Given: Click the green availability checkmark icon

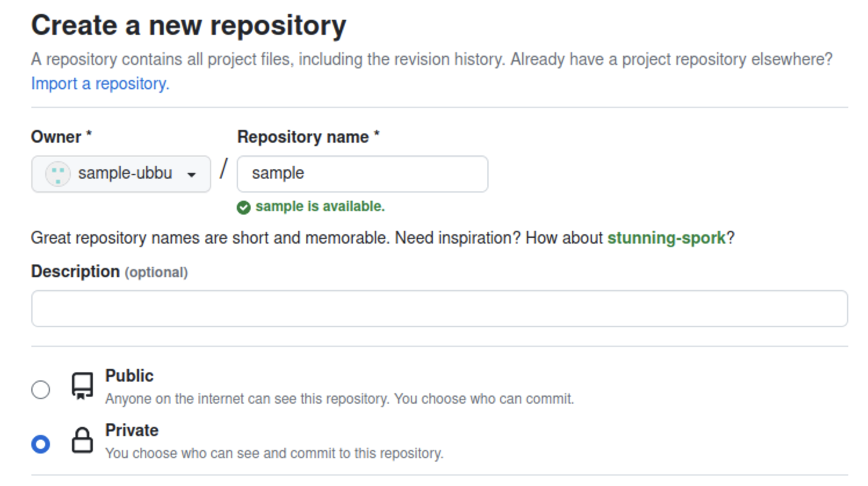Looking at the screenshot, I should pos(244,207).
